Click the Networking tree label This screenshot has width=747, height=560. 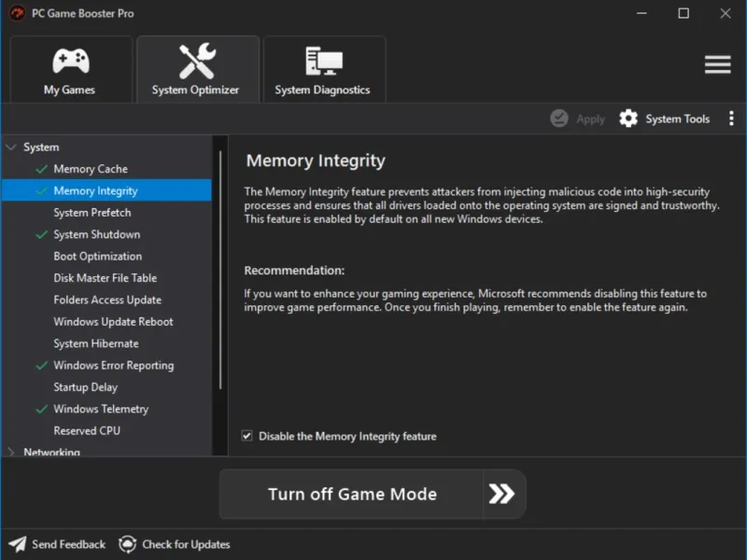pyautogui.click(x=52, y=452)
